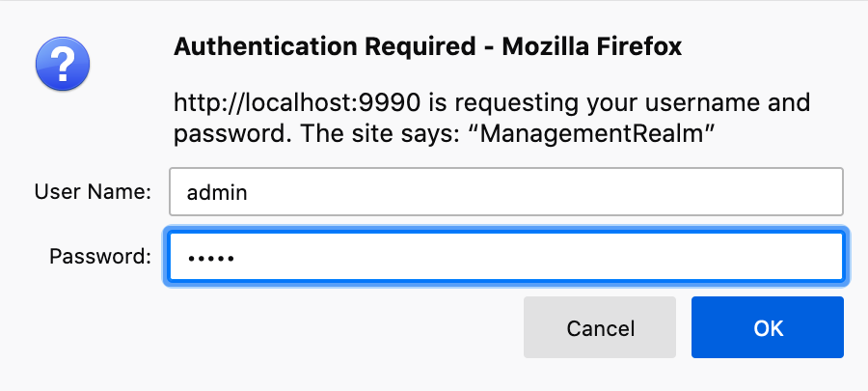The image size is (868, 391).
Task: Click empty space right of admin text
Action: coord(540,192)
